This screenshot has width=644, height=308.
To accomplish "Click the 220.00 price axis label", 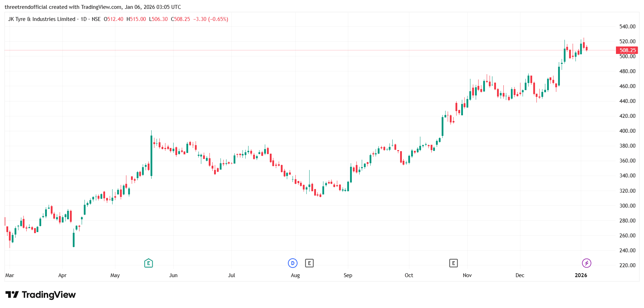I will 627,265.
